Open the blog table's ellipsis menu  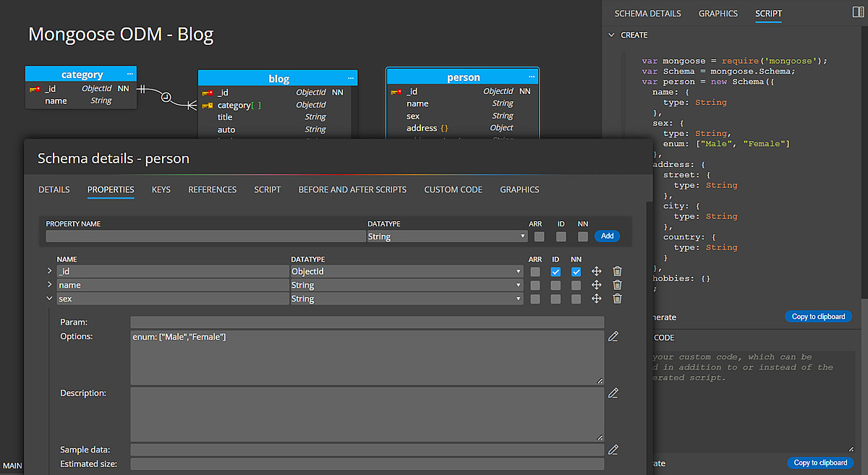point(351,77)
